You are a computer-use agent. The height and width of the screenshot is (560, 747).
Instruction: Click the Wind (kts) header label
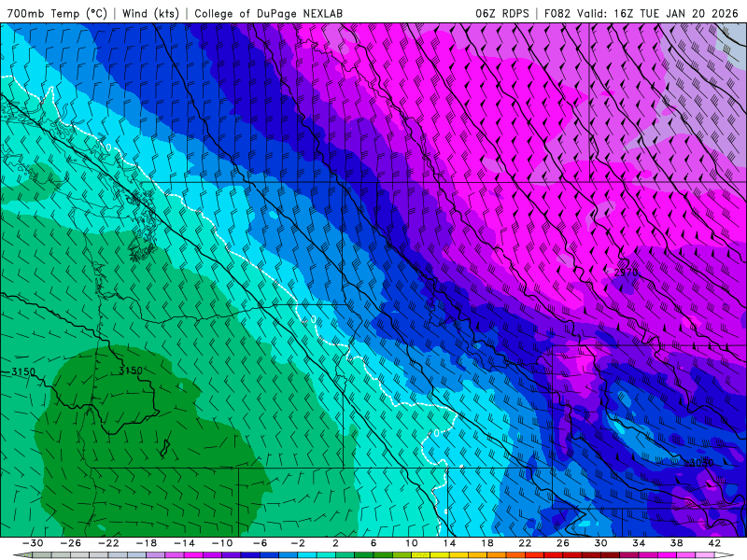150,13
